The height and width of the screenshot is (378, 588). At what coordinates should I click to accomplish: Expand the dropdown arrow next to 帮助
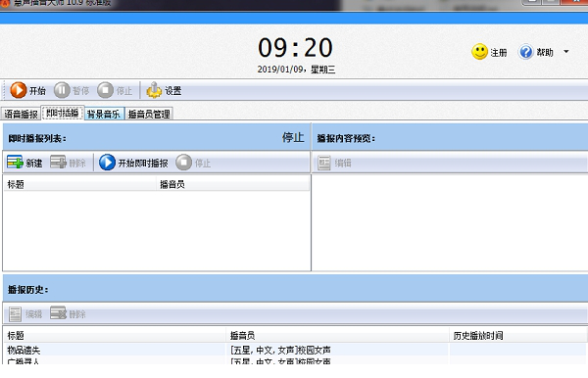(x=566, y=52)
